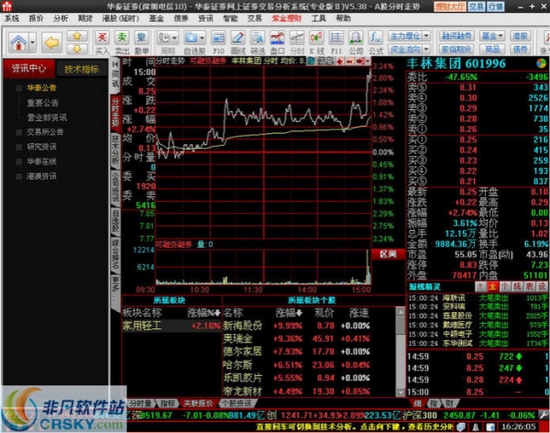This screenshot has height=433, width=550.
Task: Open the 紫金理财 menu
Action: pyautogui.click(x=287, y=18)
